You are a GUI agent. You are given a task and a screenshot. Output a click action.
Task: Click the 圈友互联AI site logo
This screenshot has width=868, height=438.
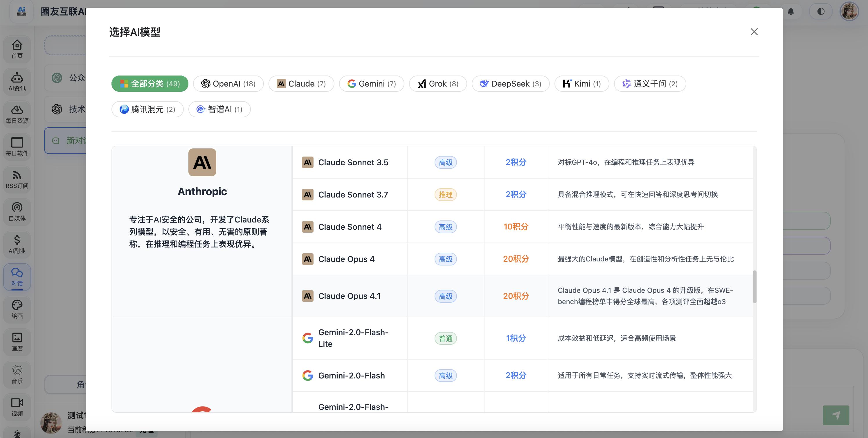click(x=21, y=11)
